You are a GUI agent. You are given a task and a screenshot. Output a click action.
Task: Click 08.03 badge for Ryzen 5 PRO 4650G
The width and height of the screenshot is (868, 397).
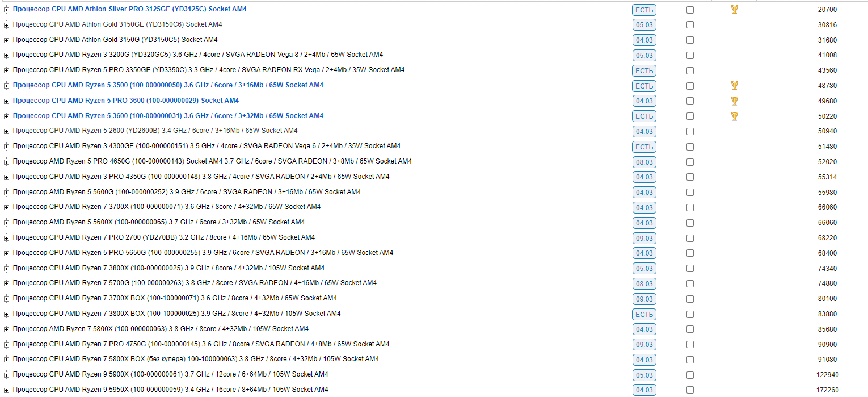pyautogui.click(x=644, y=162)
